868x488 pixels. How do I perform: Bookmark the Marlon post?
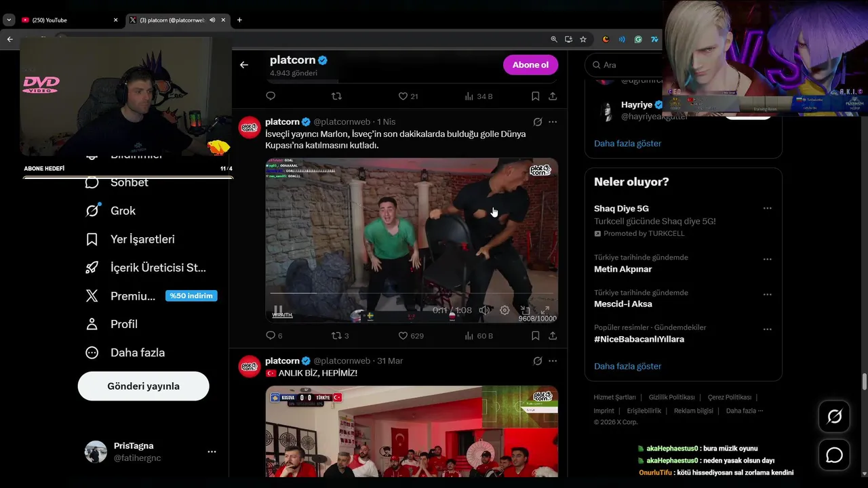pos(535,335)
